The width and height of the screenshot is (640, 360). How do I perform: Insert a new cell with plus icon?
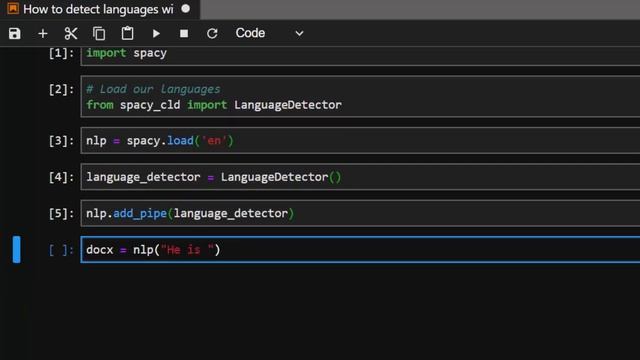43,33
